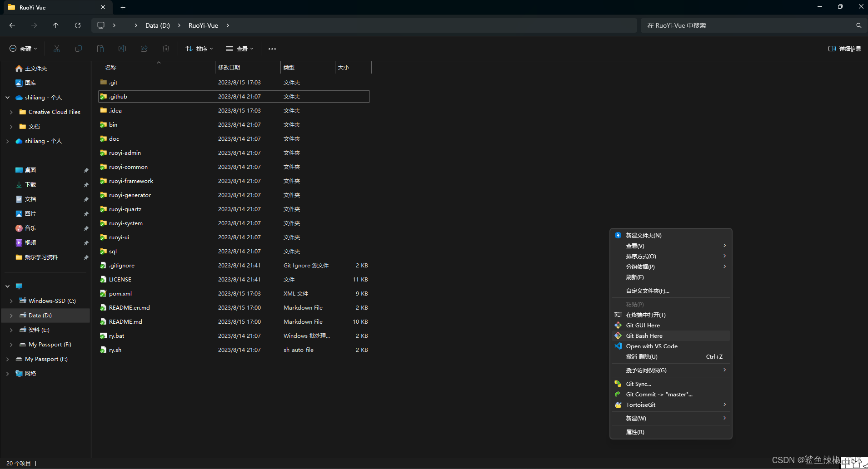Click the search magnifier icon
This screenshot has width=868, height=469.
[x=858, y=25]
